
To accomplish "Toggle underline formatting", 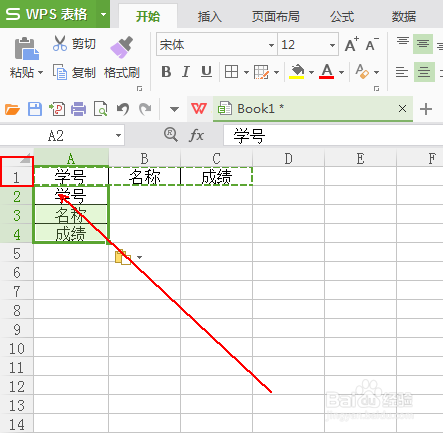I will coord(206,72).
